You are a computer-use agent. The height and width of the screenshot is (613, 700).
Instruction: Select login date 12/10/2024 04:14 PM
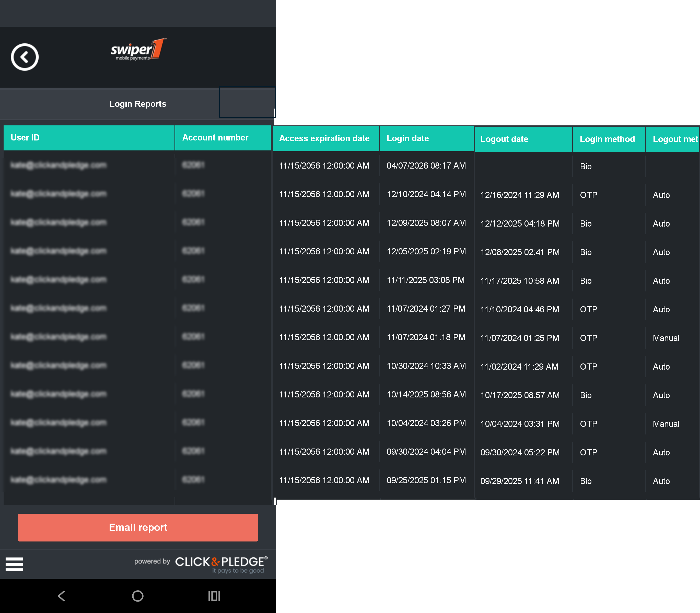pos(426,194)
